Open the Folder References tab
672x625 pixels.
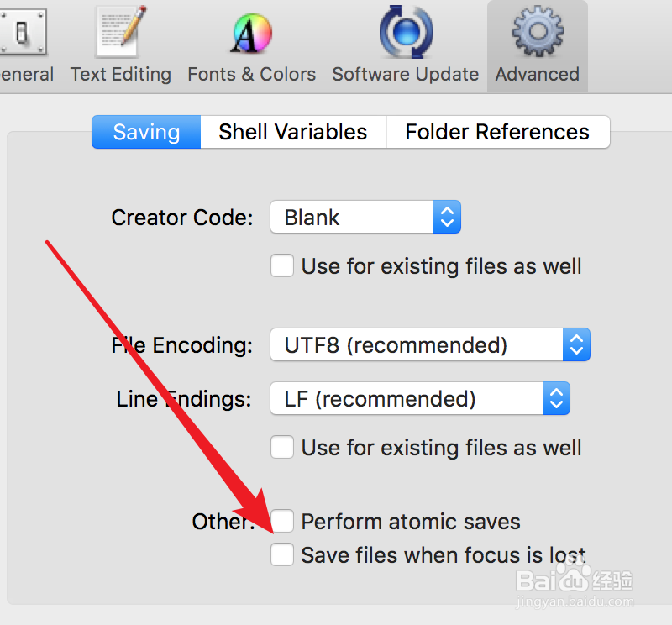point(497,132)
